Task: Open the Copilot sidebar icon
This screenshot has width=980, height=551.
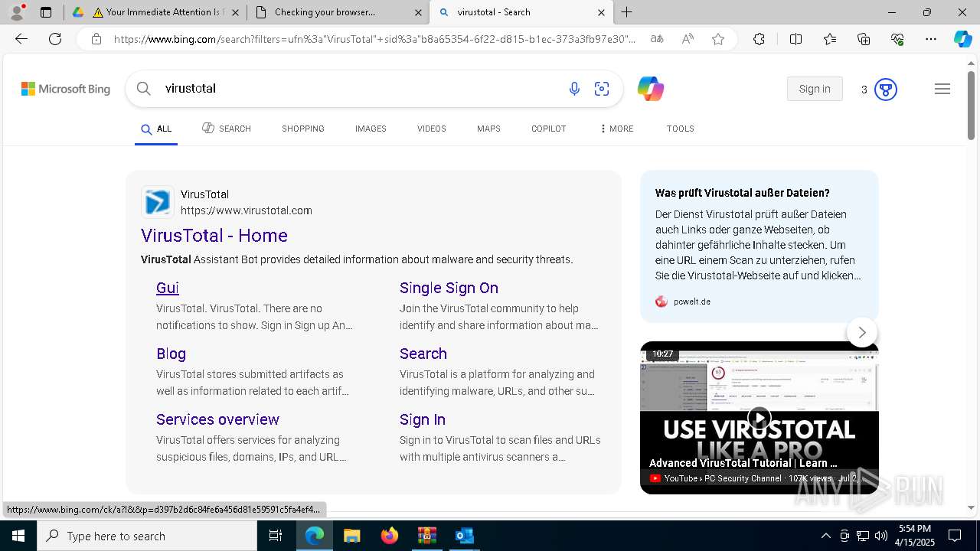Action: [962, 39]
